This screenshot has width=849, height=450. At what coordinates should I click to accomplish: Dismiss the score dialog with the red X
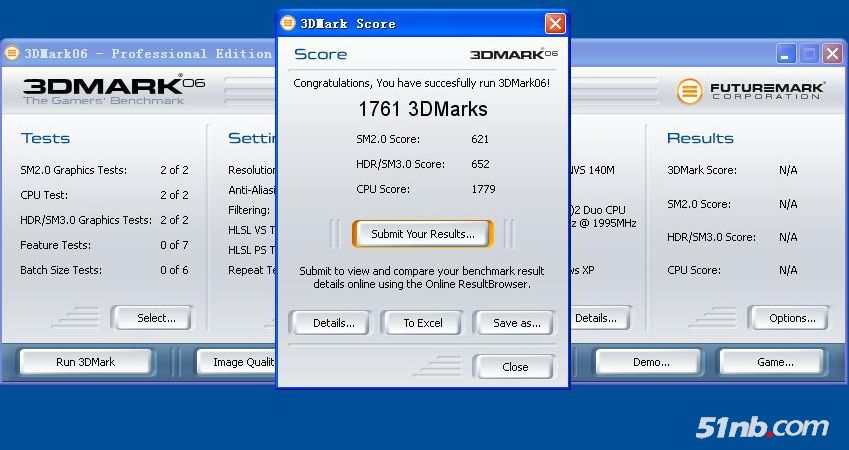click(x=555, y=23)
